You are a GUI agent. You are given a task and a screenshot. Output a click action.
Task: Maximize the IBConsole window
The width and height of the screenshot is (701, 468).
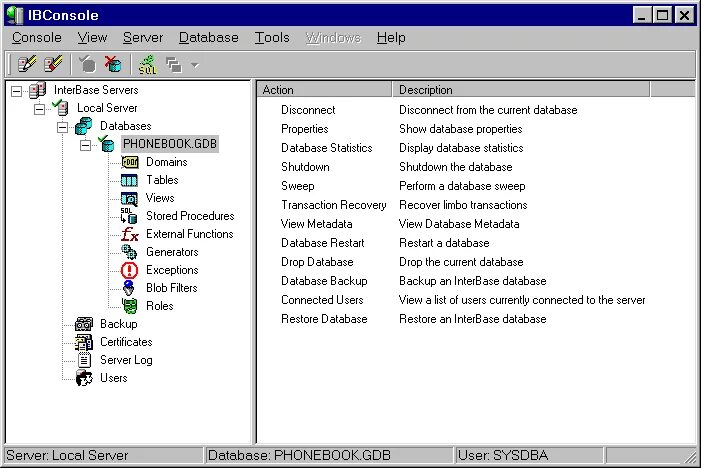coord(663,16)
